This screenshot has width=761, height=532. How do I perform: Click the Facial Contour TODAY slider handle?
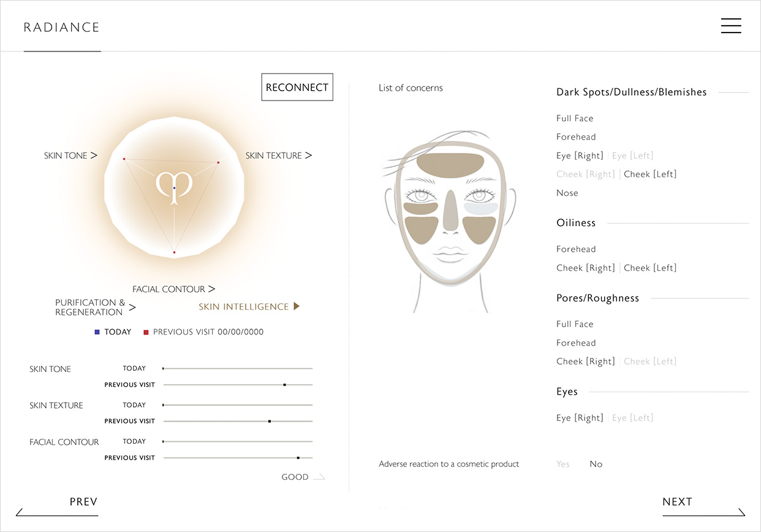(x=163, y=441)
